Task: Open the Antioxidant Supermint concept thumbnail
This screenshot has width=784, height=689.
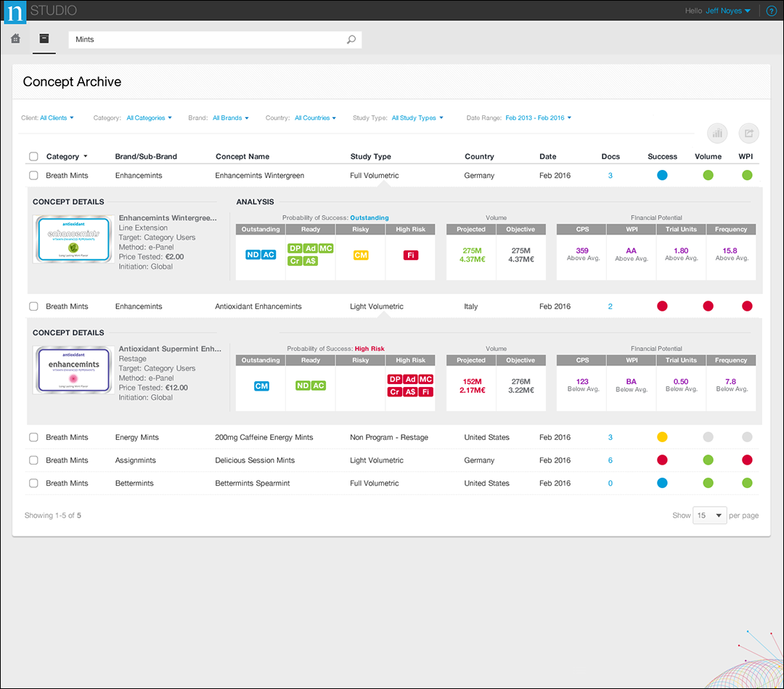Action: (73, 370)
